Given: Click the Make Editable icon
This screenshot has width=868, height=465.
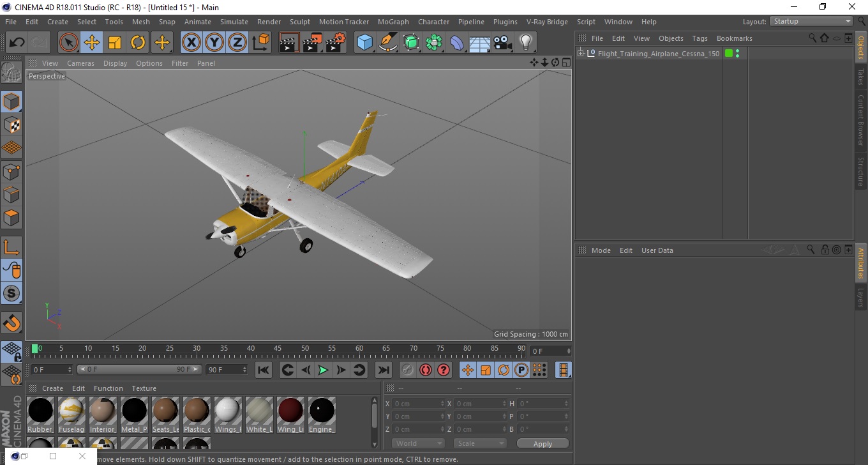Looking at the screenshot, I should pos(11,72).
